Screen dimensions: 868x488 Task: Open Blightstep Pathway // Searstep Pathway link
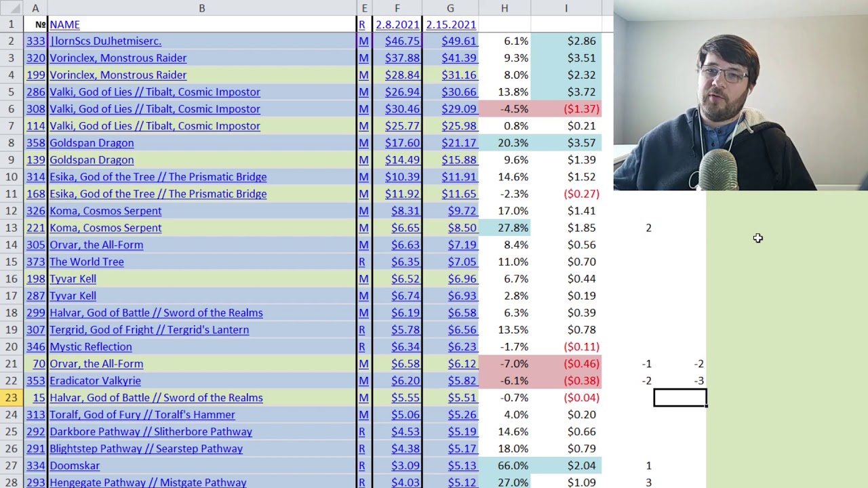pyautogui.click(x=146, y=449)
